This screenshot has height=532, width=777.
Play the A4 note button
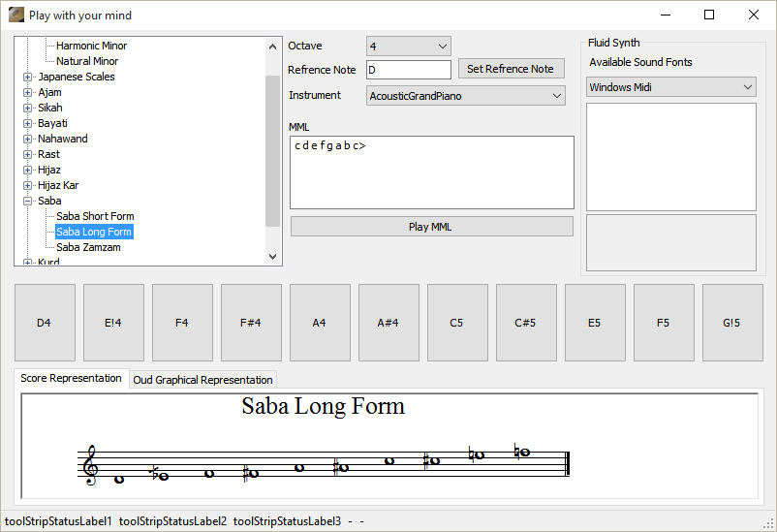pos(320,323)
